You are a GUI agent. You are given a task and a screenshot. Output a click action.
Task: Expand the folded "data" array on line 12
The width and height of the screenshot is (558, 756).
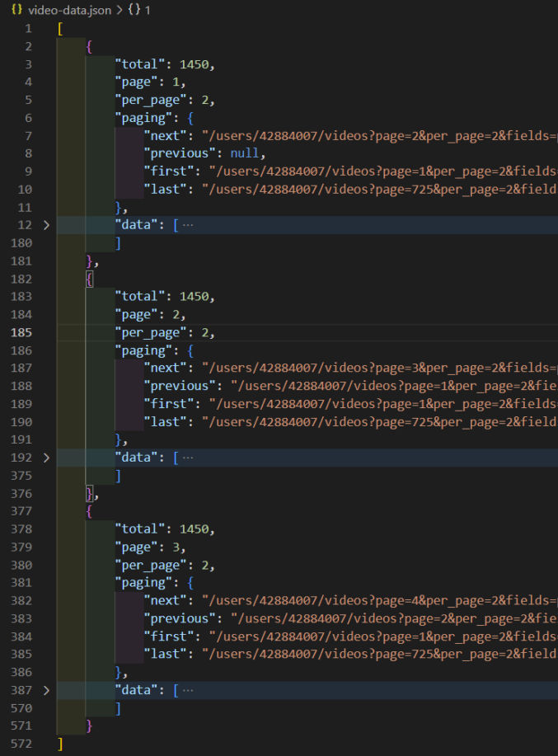(46, 225)
